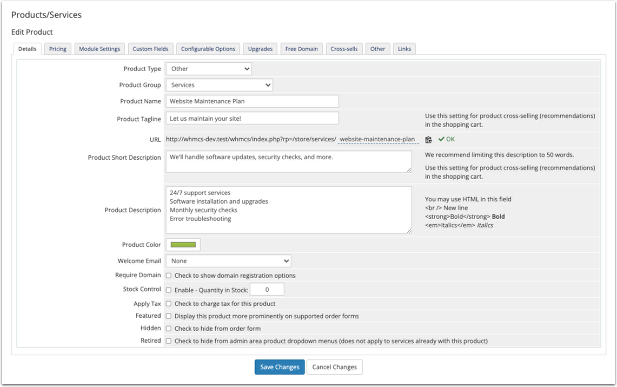617x387 pixels.
Task: Check Require Domain registration options
Action: coord(168,276)
